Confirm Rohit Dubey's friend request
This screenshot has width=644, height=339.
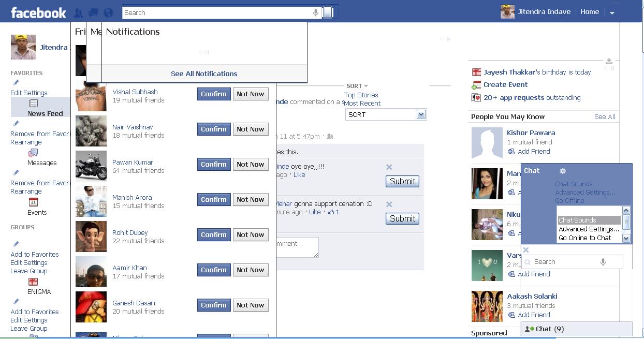[214, 235]
